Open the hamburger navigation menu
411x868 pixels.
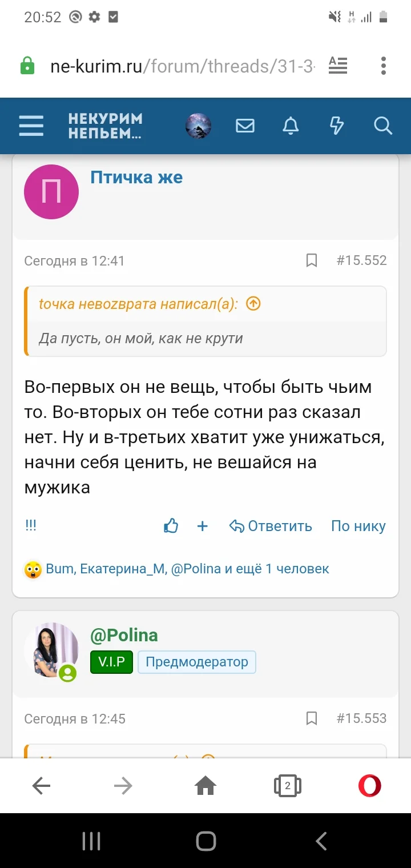point(31,126)
